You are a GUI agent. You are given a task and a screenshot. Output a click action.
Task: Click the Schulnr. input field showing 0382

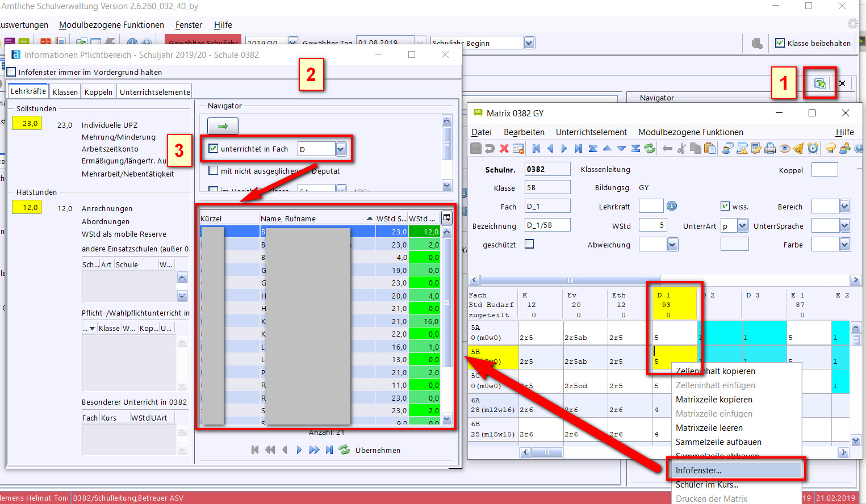point(547,169)
